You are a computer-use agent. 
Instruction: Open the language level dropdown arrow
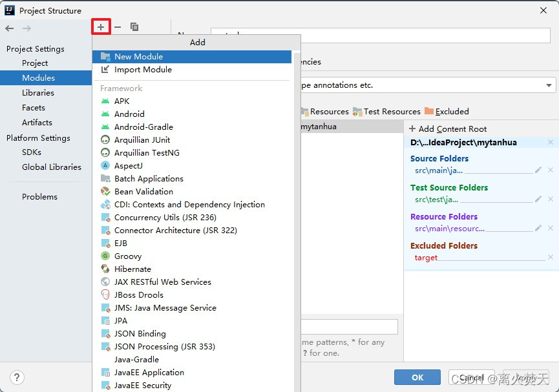549,85
